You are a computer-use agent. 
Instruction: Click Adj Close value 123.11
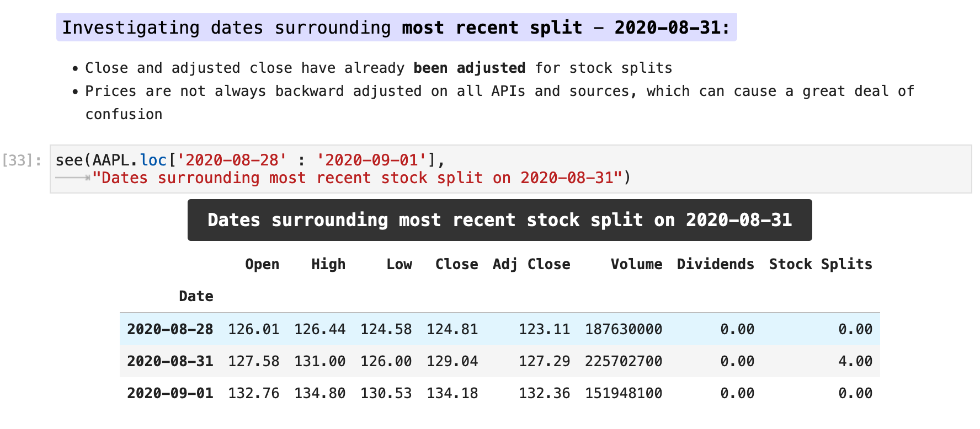pyautogui.click(x=544, y=329)
